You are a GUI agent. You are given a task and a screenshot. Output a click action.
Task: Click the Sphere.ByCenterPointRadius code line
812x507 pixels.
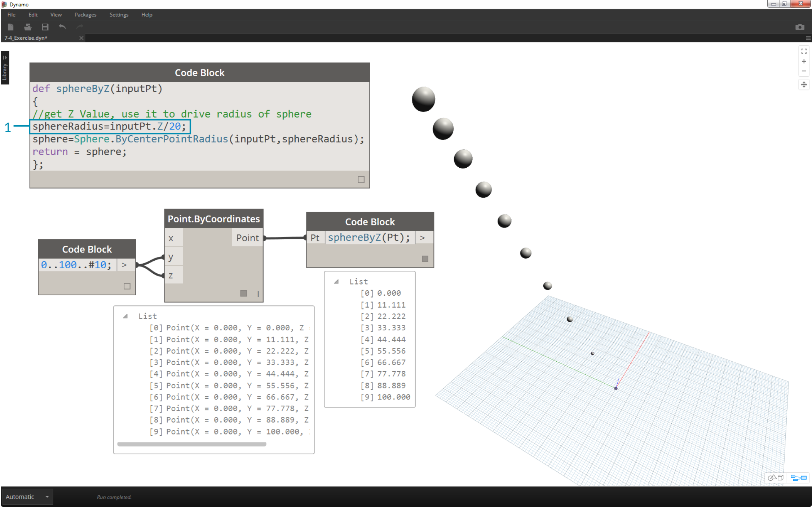[198, 139]
